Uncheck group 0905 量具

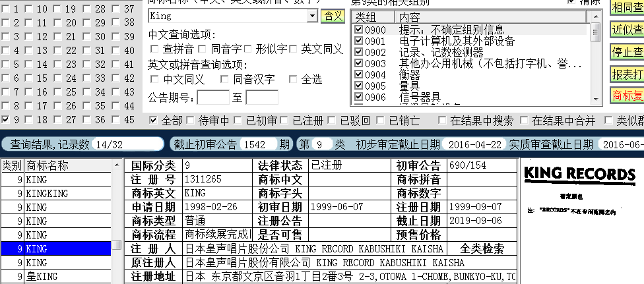tap(358, 86)
